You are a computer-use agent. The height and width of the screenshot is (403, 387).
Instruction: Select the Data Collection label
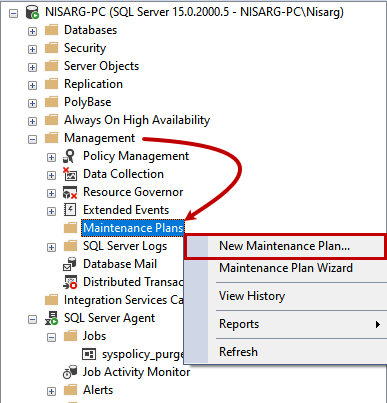[x=123, y=174]
